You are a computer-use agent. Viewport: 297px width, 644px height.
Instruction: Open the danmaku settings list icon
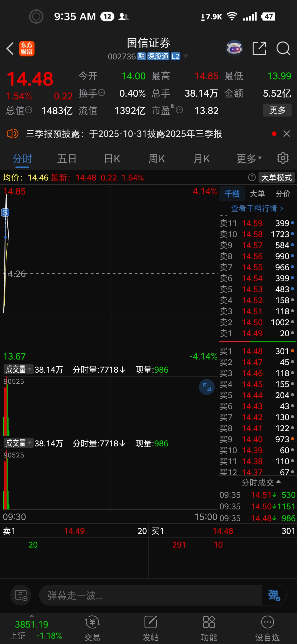point(21,595)
